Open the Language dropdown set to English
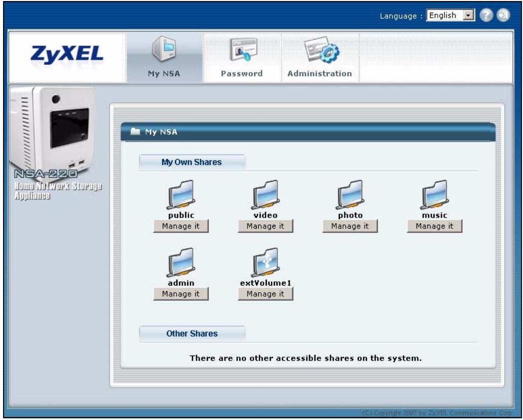The image size is (523, 420). [450, 15]
